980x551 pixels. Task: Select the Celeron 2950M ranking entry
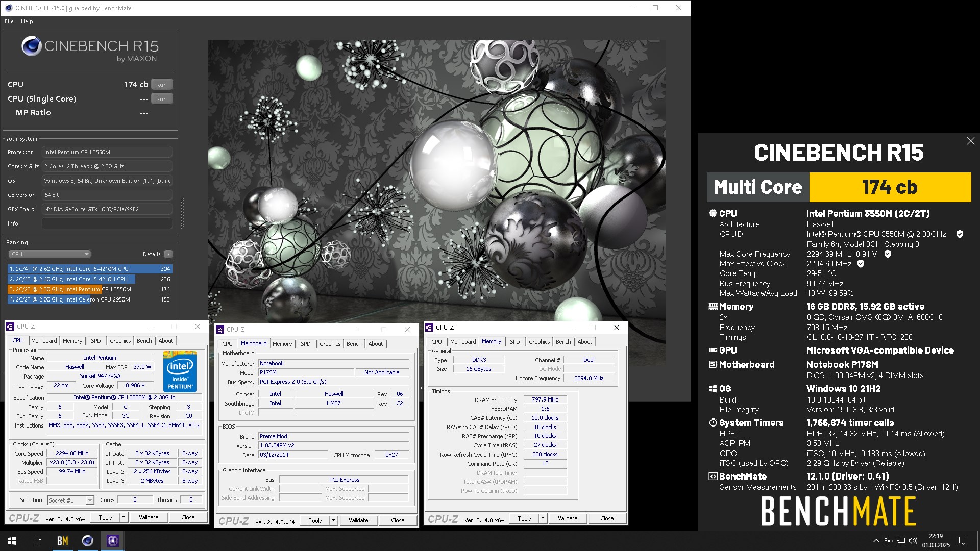(x=90, y=299)
